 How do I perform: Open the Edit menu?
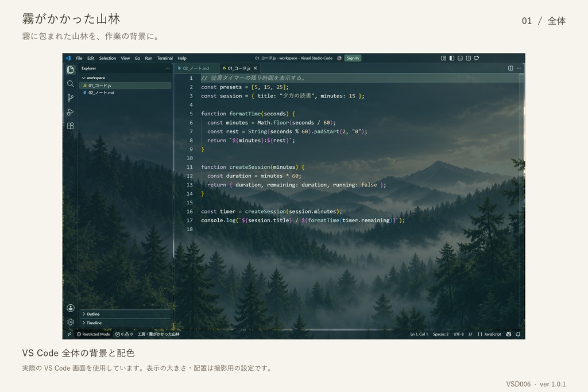coord(91,58)
